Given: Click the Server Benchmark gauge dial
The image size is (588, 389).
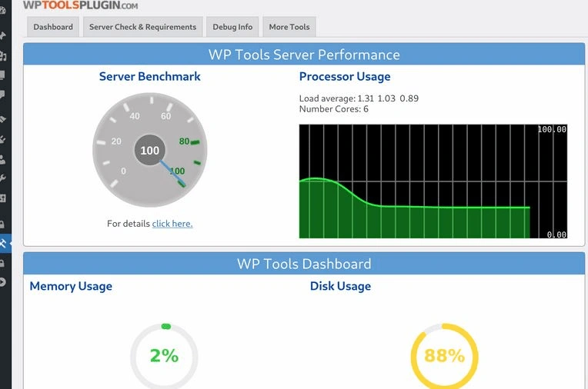Looking at the screenshot, I should (x=149, y=151).
